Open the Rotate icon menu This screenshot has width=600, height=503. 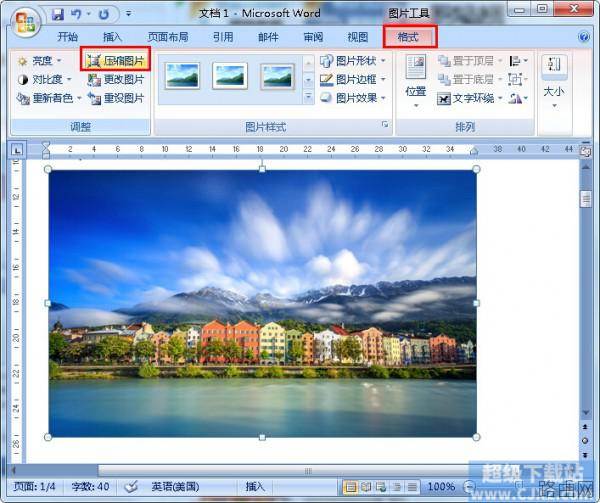[518, 98]
